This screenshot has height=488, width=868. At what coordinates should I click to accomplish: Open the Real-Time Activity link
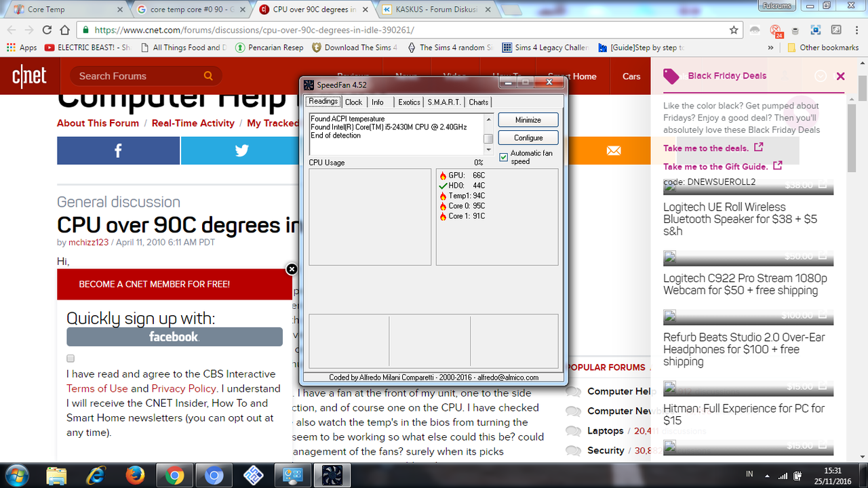point(193,123)
